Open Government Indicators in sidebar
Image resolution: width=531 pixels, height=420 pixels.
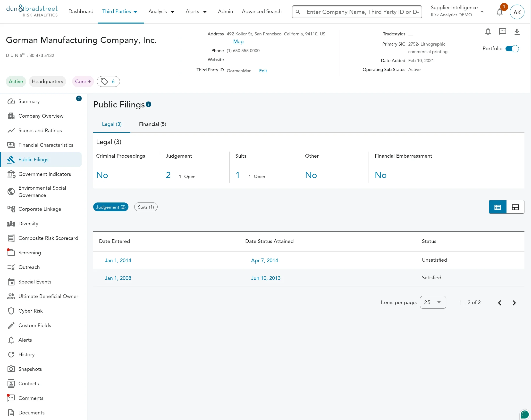point(45,174)
